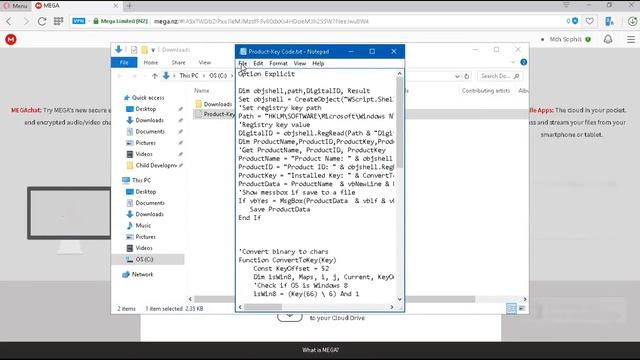Screen dimensions: 640x360
Task: Open the Mdh Sophis account name
Action: (x=565, y=39)
